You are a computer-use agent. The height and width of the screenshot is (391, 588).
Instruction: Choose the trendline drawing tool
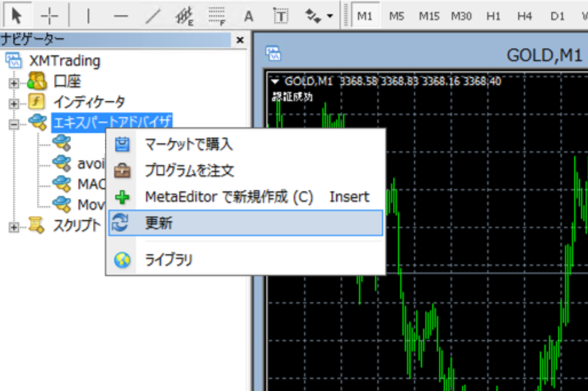coord(152,16)
